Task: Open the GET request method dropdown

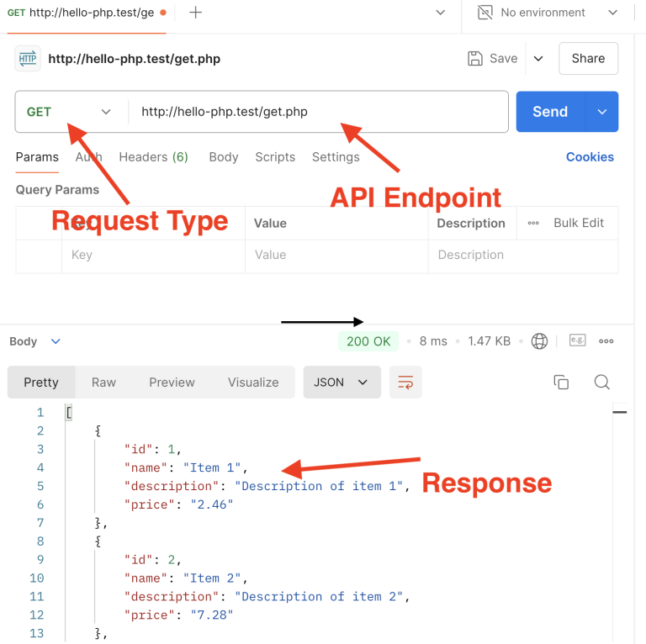Action: [69, 112]
